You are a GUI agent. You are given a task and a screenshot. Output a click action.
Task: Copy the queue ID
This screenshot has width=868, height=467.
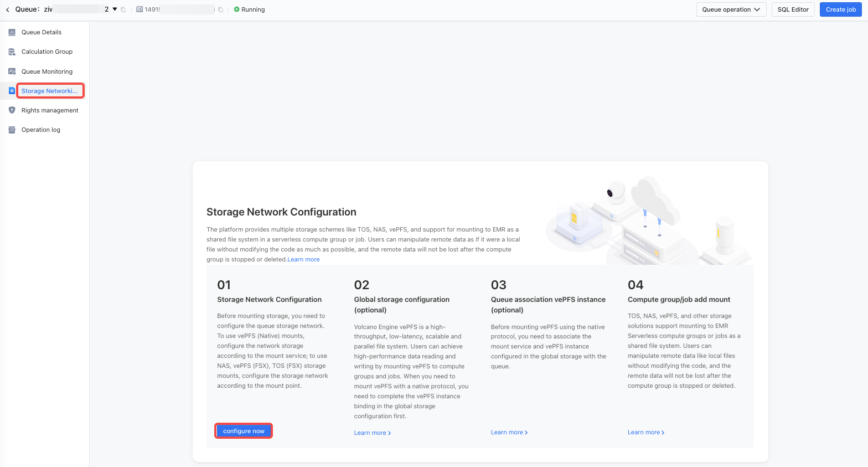[220, 9]
